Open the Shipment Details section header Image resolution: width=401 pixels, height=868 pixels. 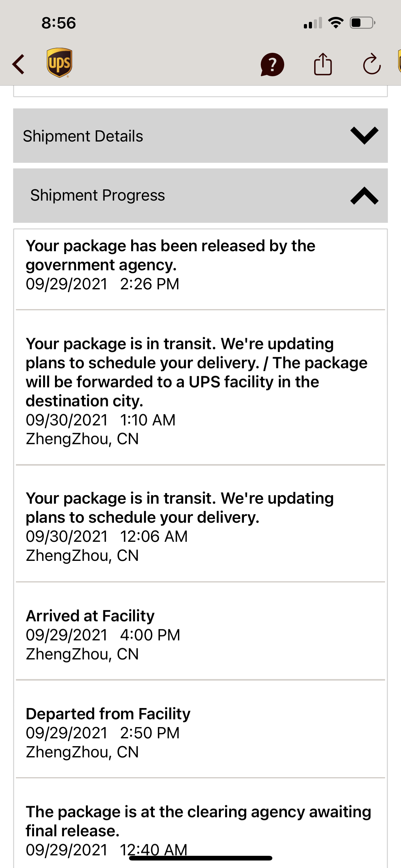point(83,136)
